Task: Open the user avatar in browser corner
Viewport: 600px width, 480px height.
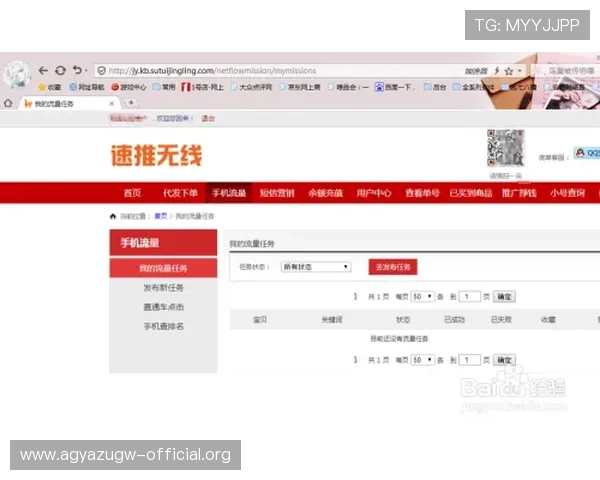Action: pyautogui.click(x=17, y=75)
